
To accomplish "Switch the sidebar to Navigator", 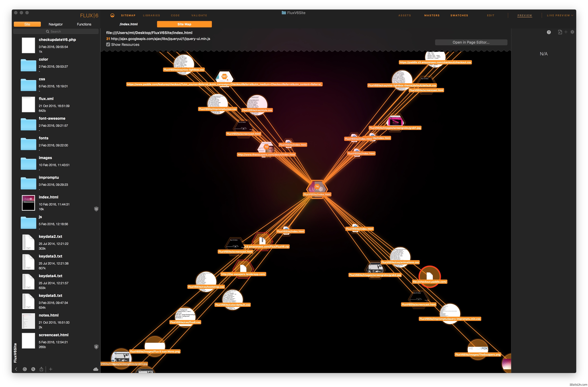I will 56,24.
